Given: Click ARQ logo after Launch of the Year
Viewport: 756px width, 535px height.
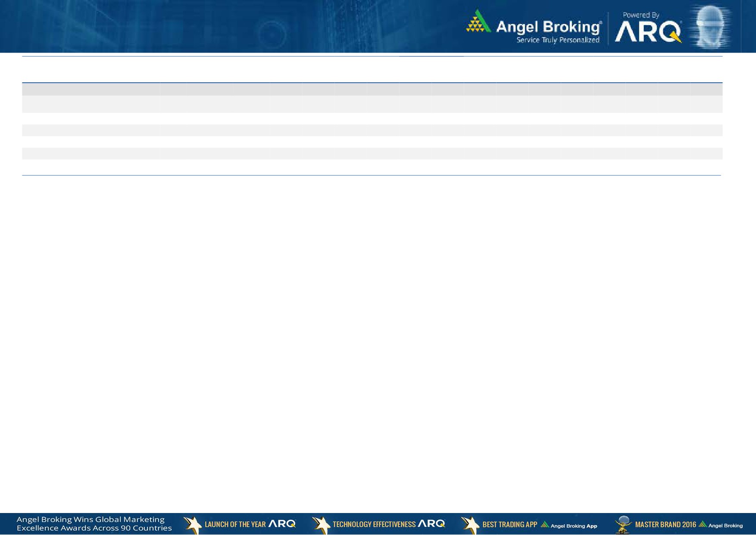Looking at the screenshot, I should 282,524.
